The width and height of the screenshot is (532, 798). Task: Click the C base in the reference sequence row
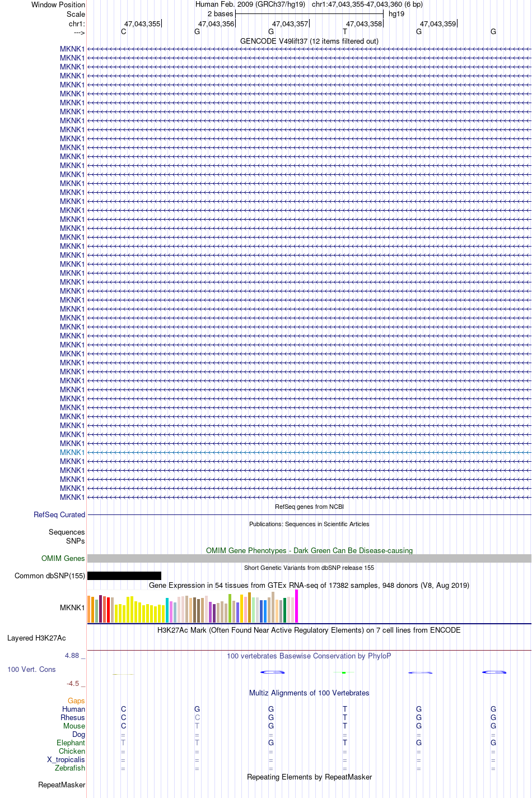pos(124,31)
